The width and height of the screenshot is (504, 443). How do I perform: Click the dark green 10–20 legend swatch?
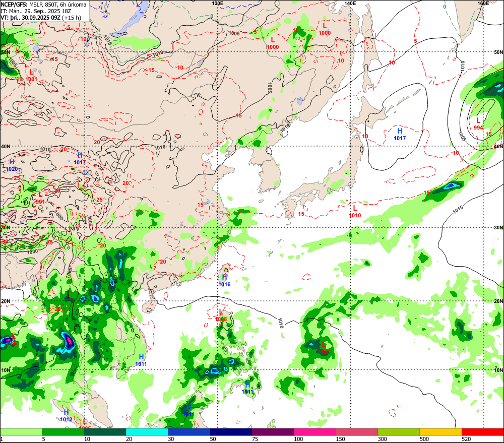tap(105, 432)
